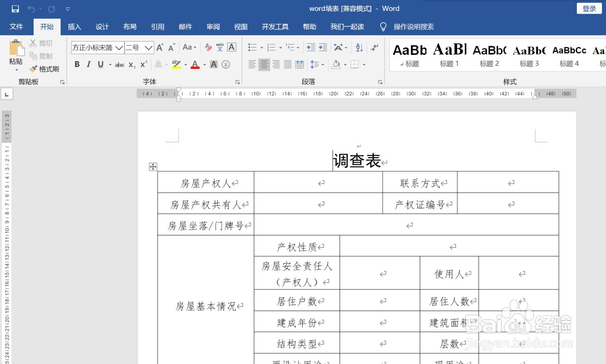Switch to the 插入 ribbon tab
Image resolution: width=606 pixels, height=364 pixels.
point(74,26)
